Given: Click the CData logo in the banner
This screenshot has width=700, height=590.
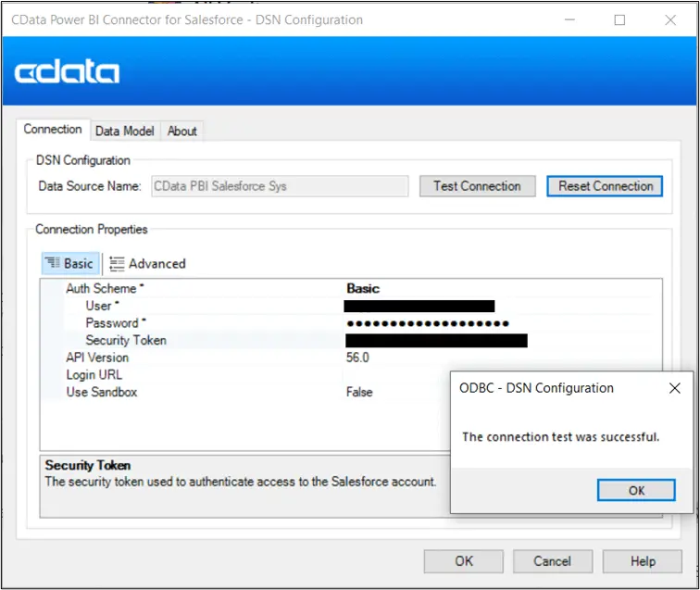Looking at the screenshot, I should [67, 72].
